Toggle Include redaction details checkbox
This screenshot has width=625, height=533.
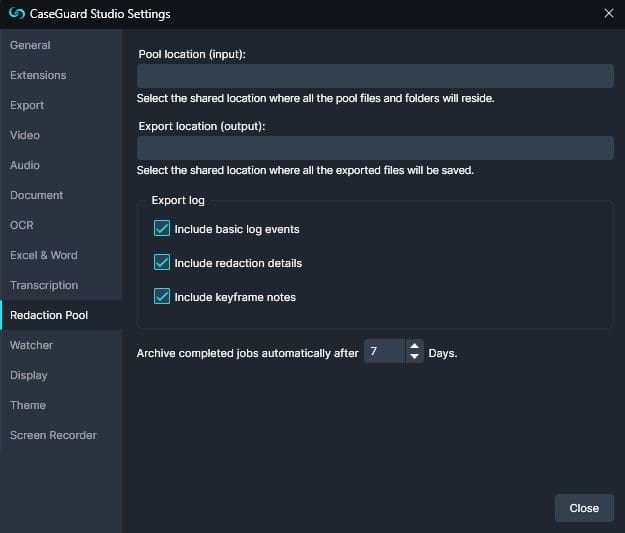[162, 262]
